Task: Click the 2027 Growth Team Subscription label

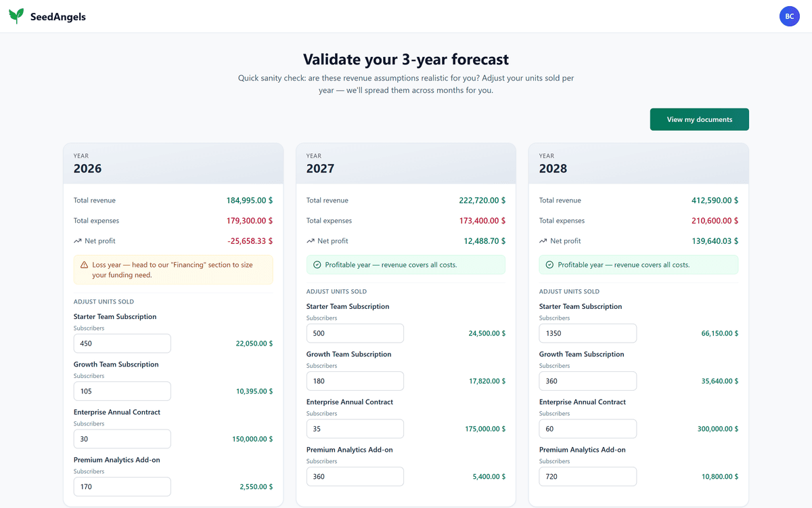Action: point(349,354)
